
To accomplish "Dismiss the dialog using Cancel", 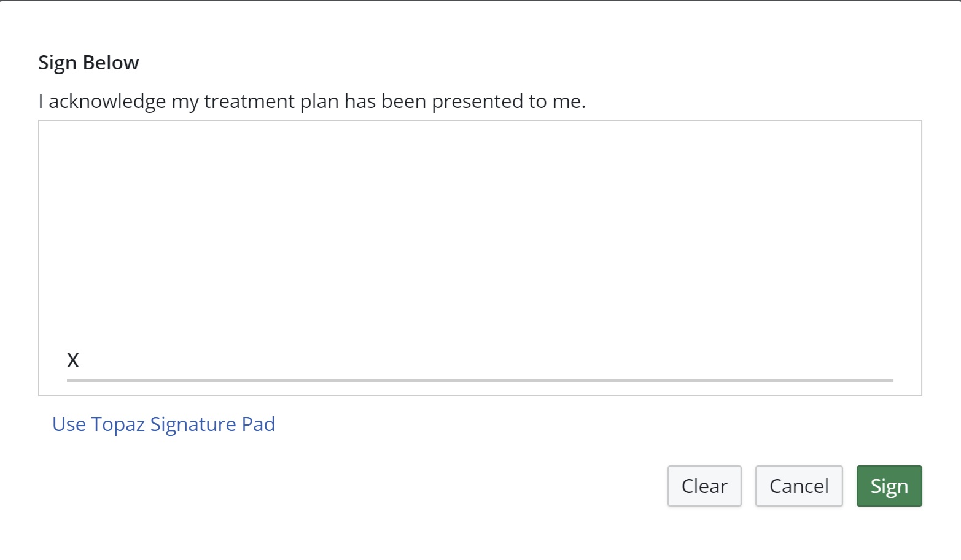I will 798,486.
